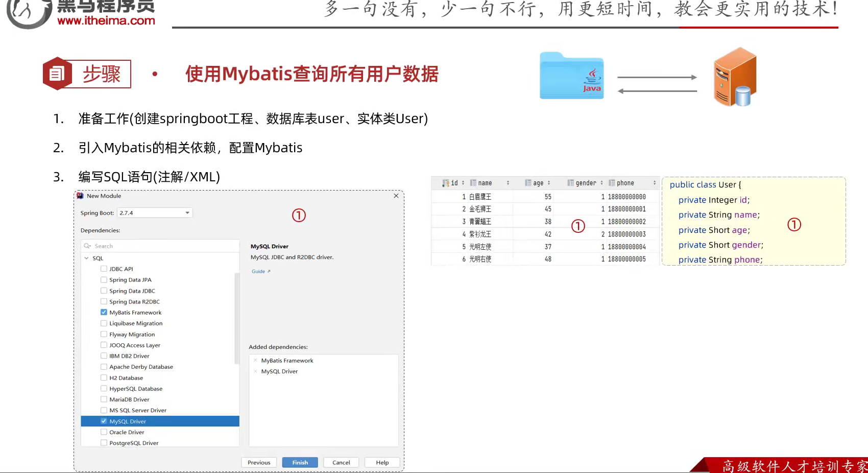Click the orange database server icon

(x=734, y=77)
